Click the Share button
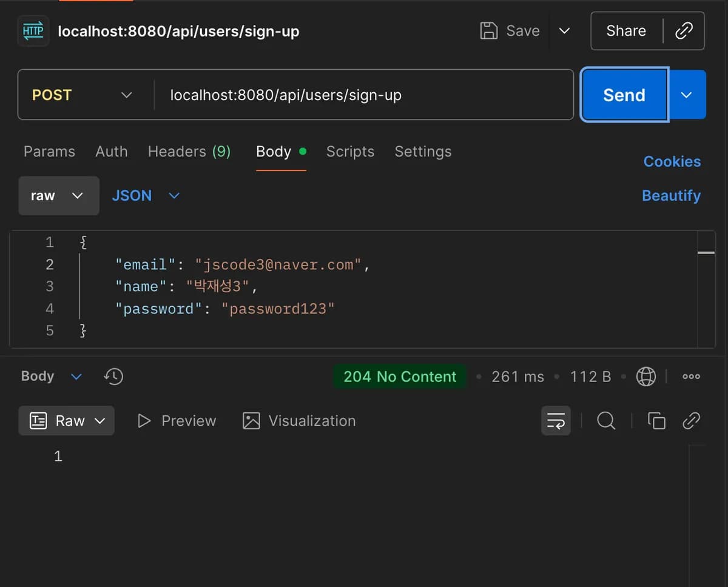The image size is (728, 587). [626, 31]
